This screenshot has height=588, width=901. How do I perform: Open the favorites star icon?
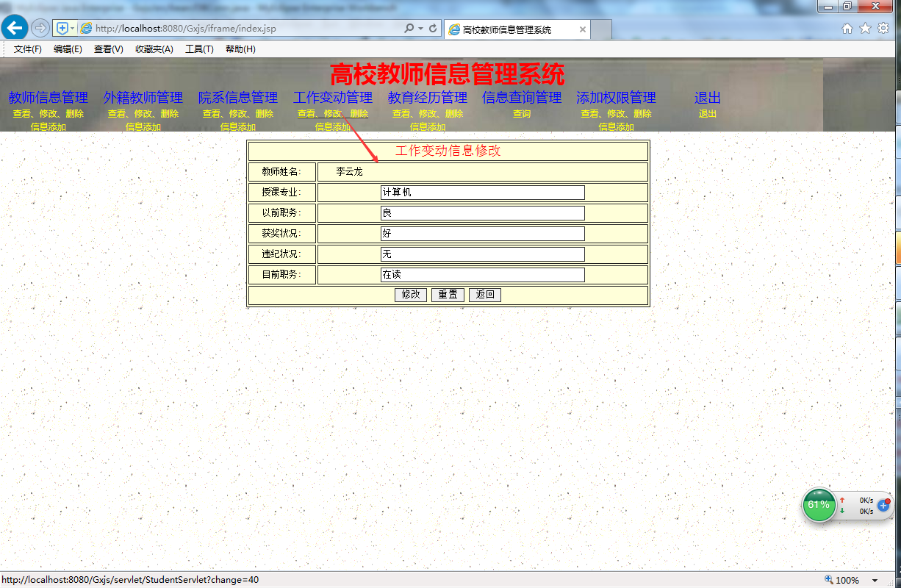865,29
